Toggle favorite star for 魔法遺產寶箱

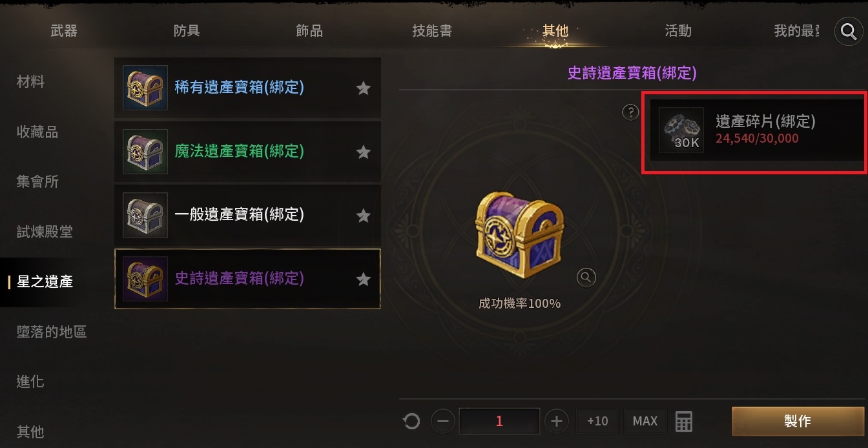click(364, 152)
